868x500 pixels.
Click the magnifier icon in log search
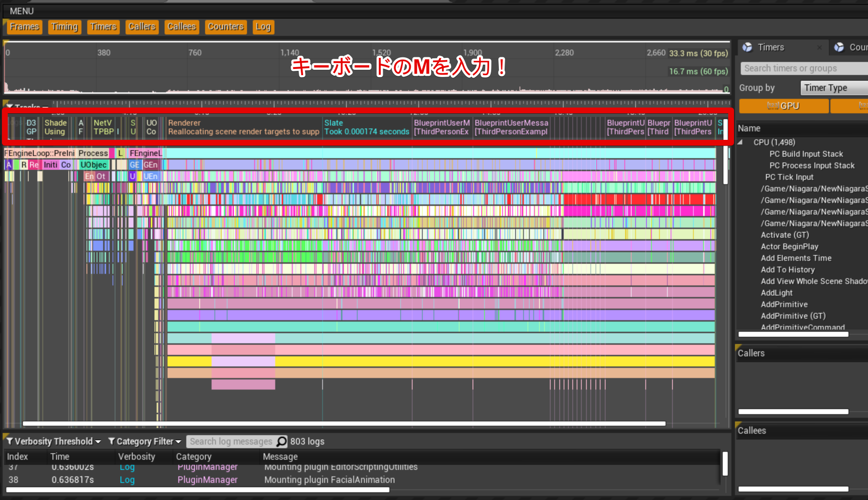tap(281, 442)
